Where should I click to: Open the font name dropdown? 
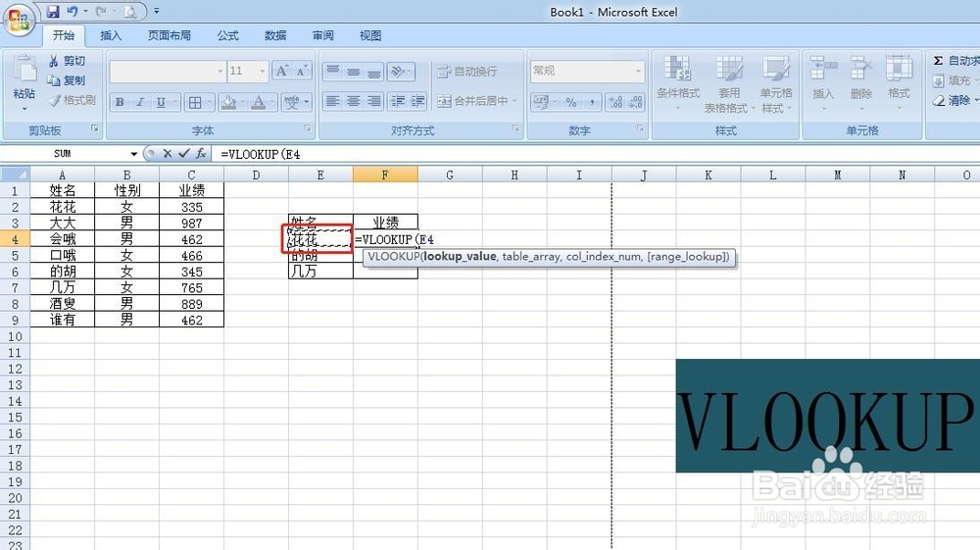coord(220,72)
